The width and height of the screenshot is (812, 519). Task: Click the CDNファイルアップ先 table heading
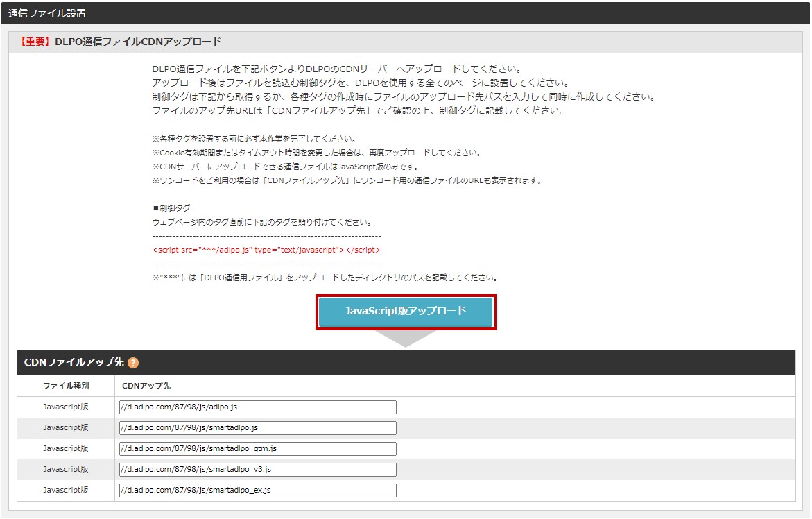click(x=74, y=363)
